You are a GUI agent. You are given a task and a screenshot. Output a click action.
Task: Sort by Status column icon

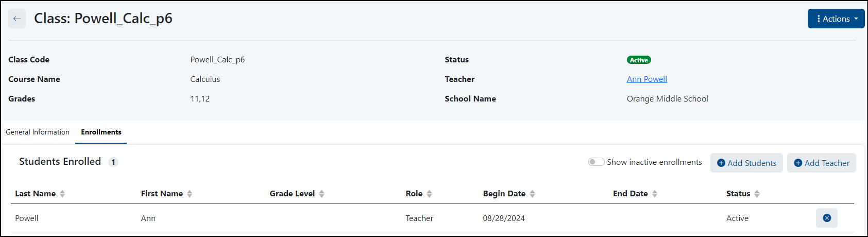(x=757, y=194)
